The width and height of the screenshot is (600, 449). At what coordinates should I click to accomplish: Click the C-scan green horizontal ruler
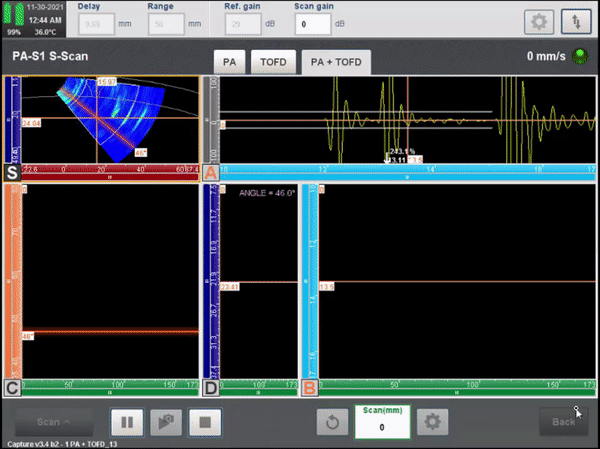pyautogui.click(x=110, y=388)
